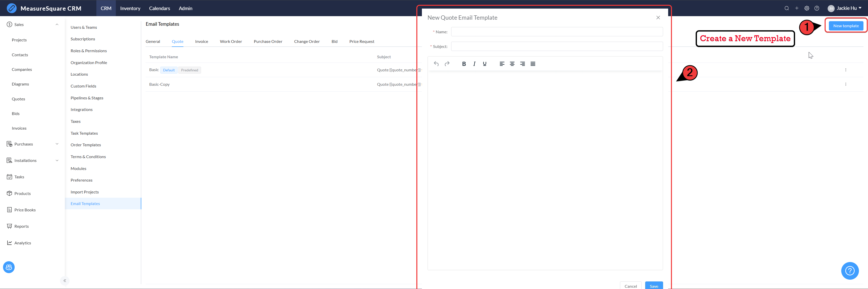Underline text in the template editor
The height and width of the screenshot is (289, 868).
484,64
